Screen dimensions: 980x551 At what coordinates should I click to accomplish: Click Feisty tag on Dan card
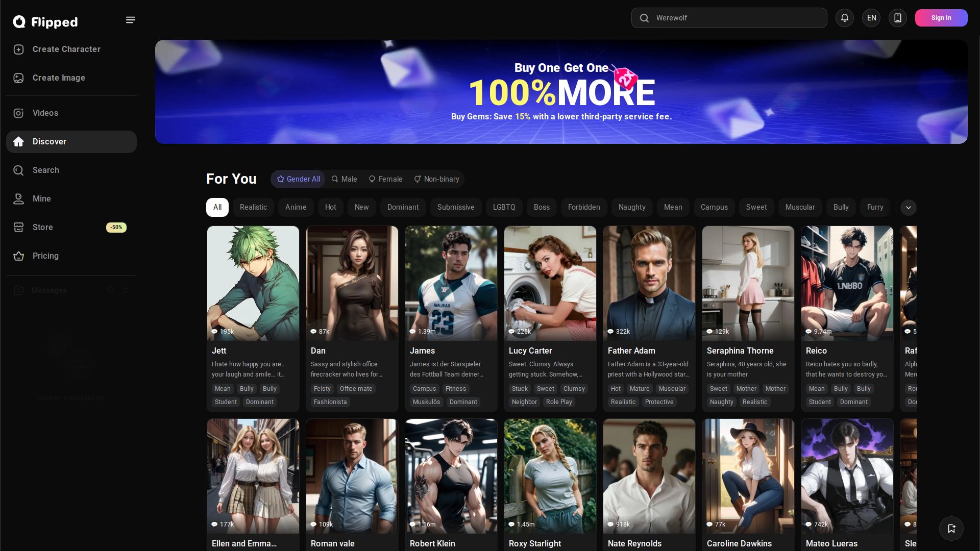pos(322,389)
